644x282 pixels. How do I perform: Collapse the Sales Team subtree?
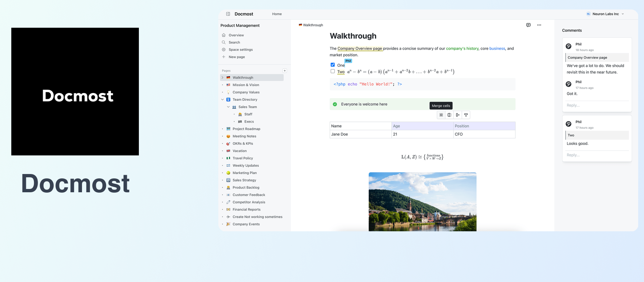[x=229, y=107]
